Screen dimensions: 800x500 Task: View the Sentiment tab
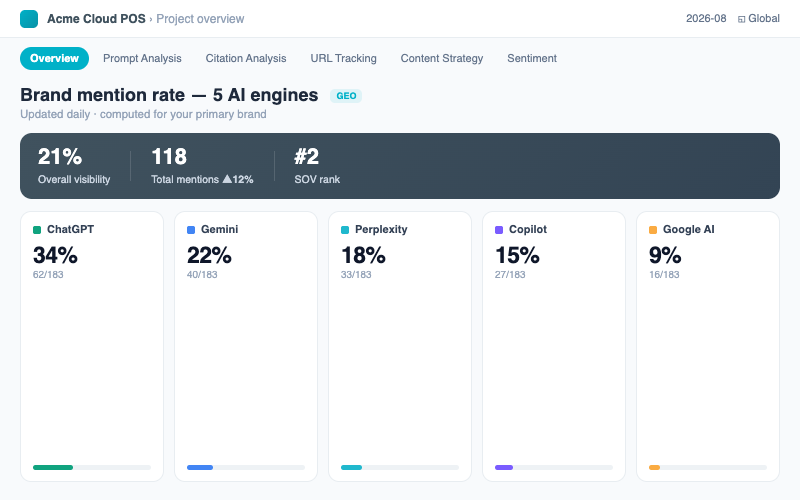click(532, 58)
